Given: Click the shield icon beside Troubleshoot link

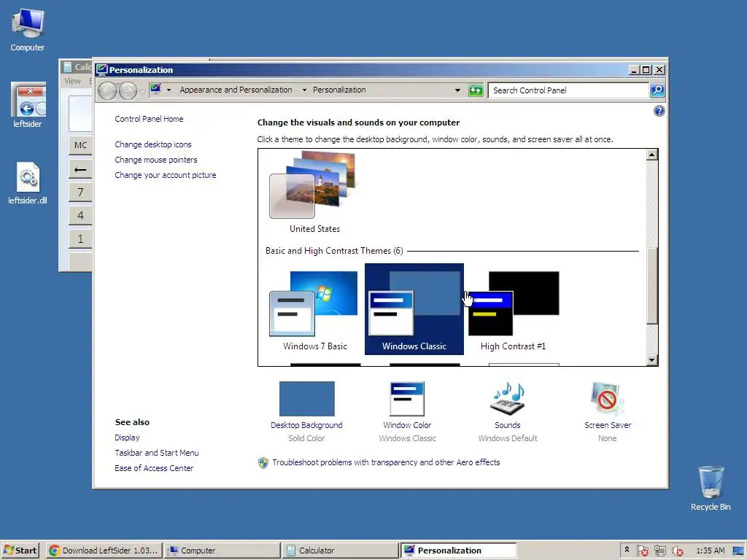Looking at the screenshot, I should 263,463.
